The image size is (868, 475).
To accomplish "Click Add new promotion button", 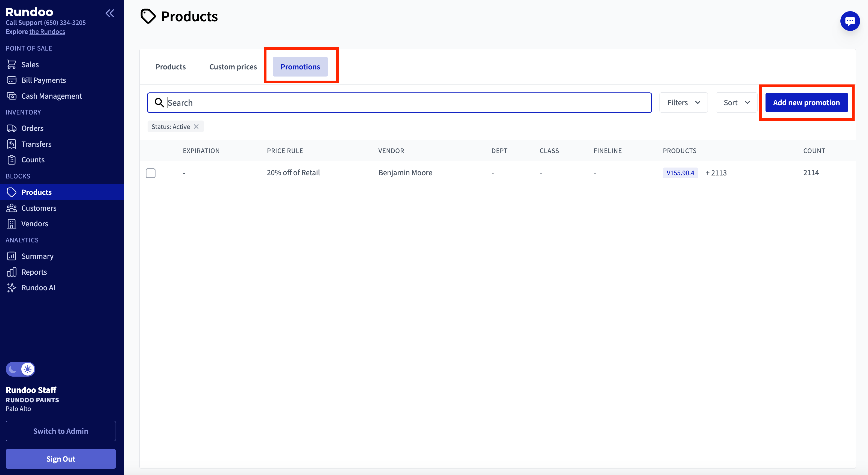I will pyautogui.click(x=806, y=102).
